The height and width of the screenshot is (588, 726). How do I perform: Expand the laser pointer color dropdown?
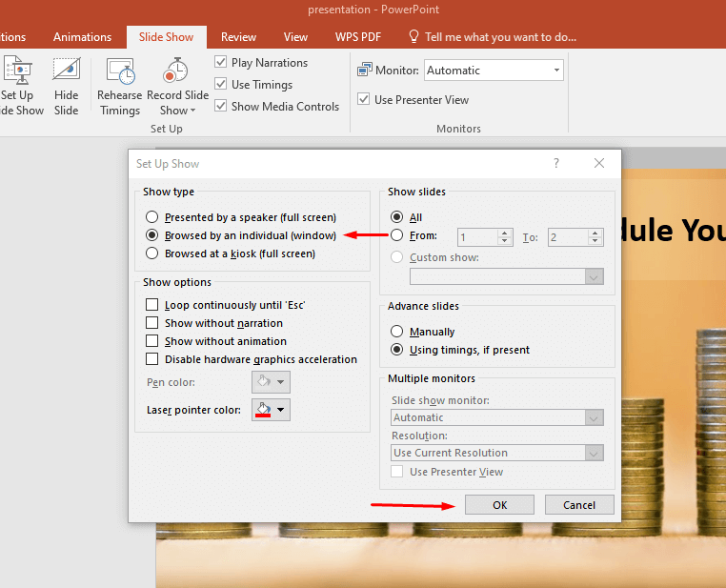(281, 410)
